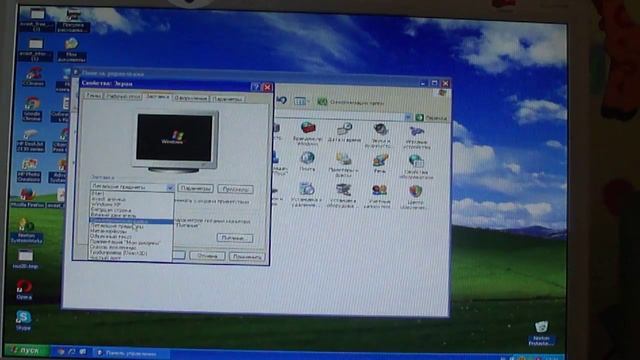640x360 pixels.
Task: Switch to the Settings tab of Display Properties
Action: (x=228, y=99)
